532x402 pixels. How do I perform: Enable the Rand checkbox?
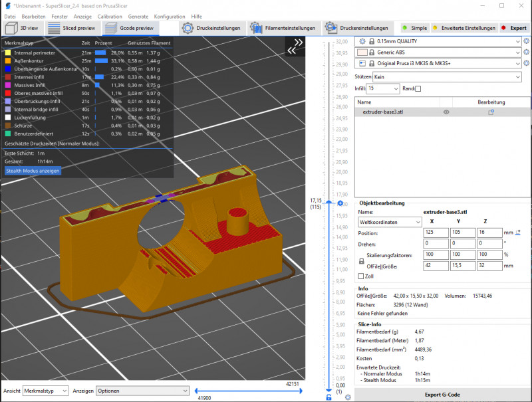click(418, 88)
